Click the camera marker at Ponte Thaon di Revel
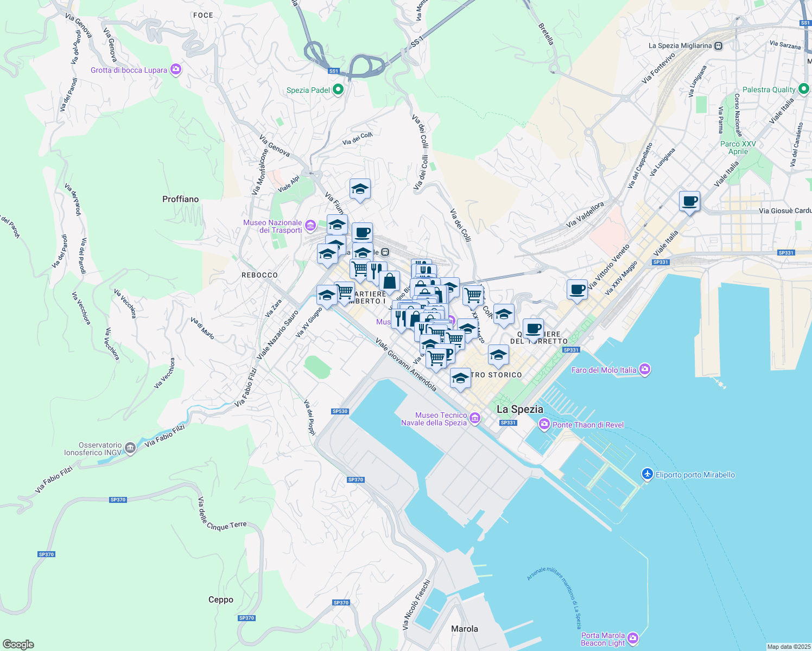Image resolution: width=812 pixels, height=651 pixels. pos(543,425)
